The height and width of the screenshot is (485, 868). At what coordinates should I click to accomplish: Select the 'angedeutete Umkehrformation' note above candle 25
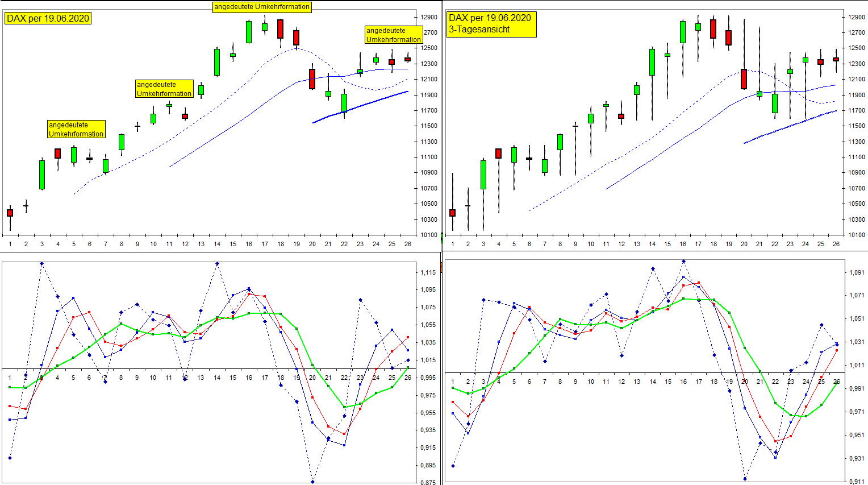(x=394, y=35)
